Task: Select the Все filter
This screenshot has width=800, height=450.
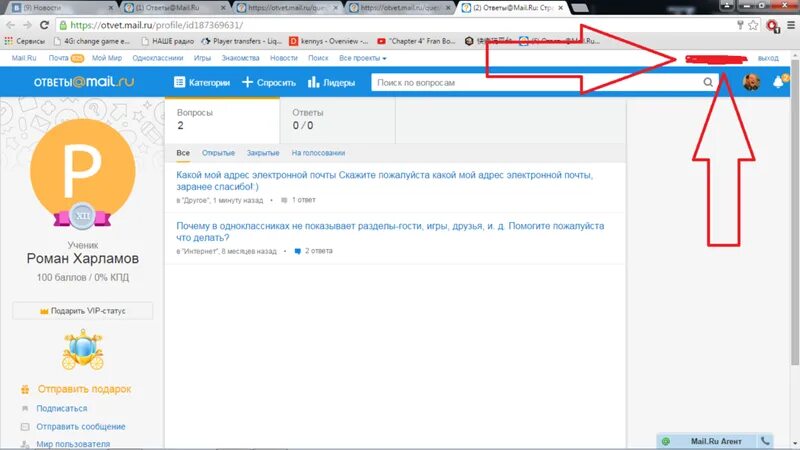Action: click(x=183, y=153)
